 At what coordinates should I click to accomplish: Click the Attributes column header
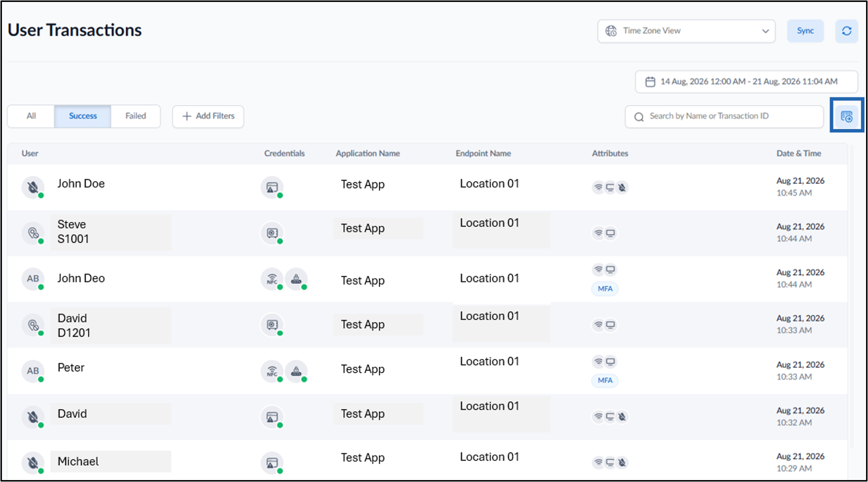[610, 154]
